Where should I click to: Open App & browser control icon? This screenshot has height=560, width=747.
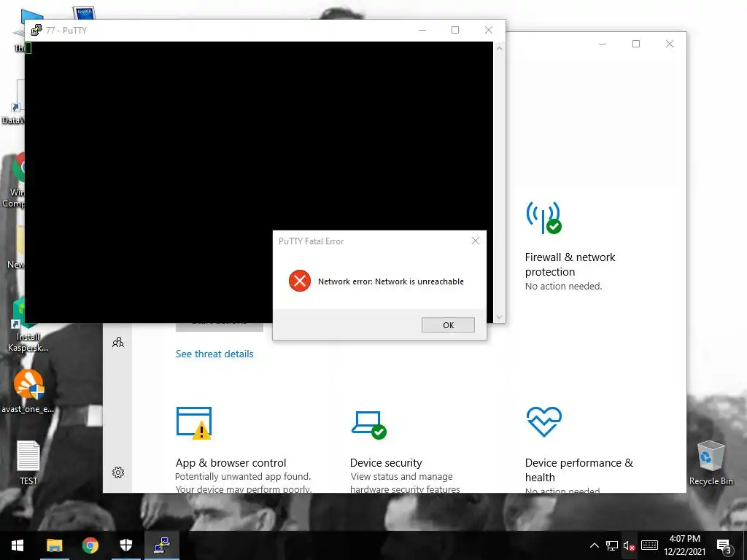[194, 423]
